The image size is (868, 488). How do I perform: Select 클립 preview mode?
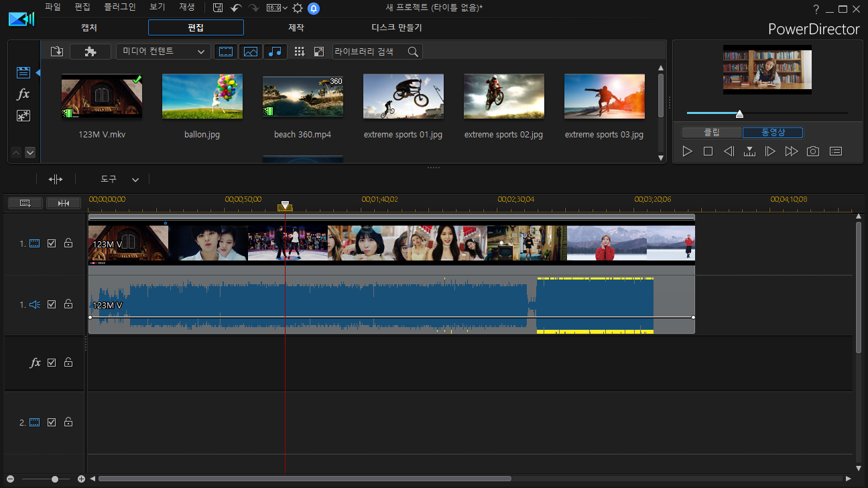(x=712, y=133)
